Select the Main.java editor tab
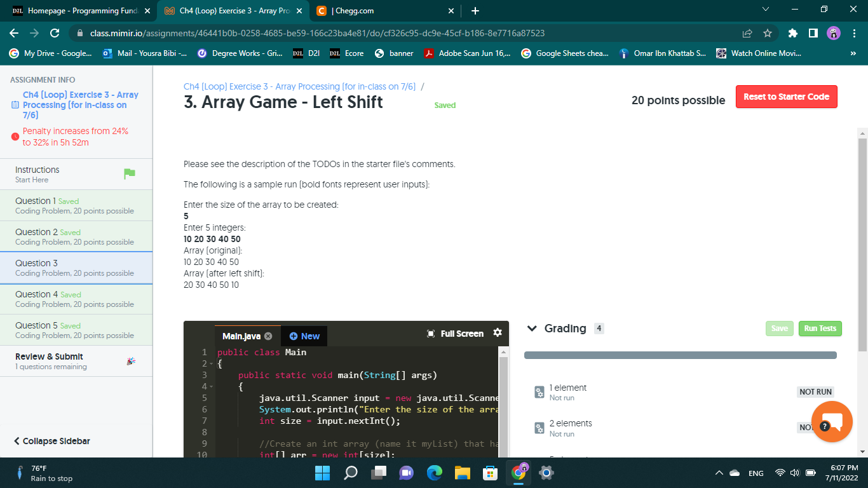Screen dimensions: 868x488 coord(247,336)
